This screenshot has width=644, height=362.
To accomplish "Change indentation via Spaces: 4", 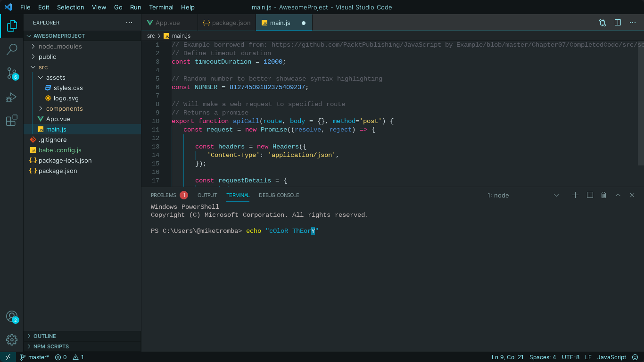I will [x=543, y=357].
